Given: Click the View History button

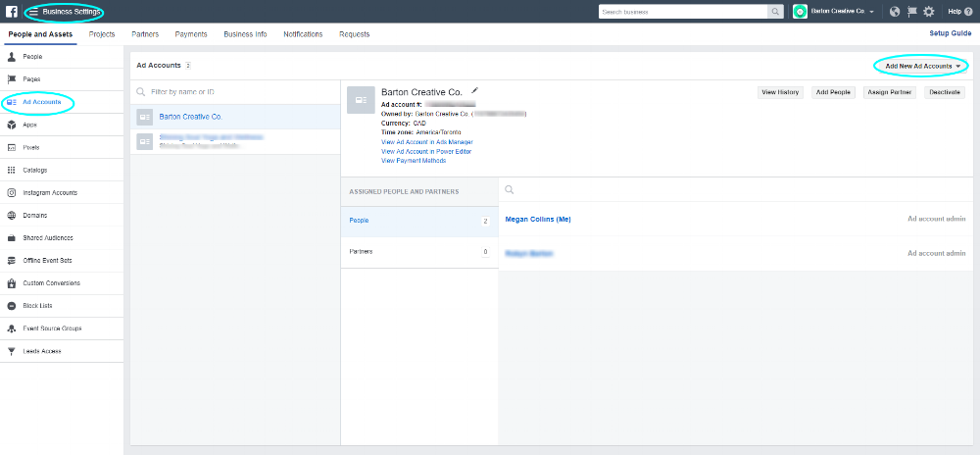Looking at the screenshot, I should (x=780, y=92).
